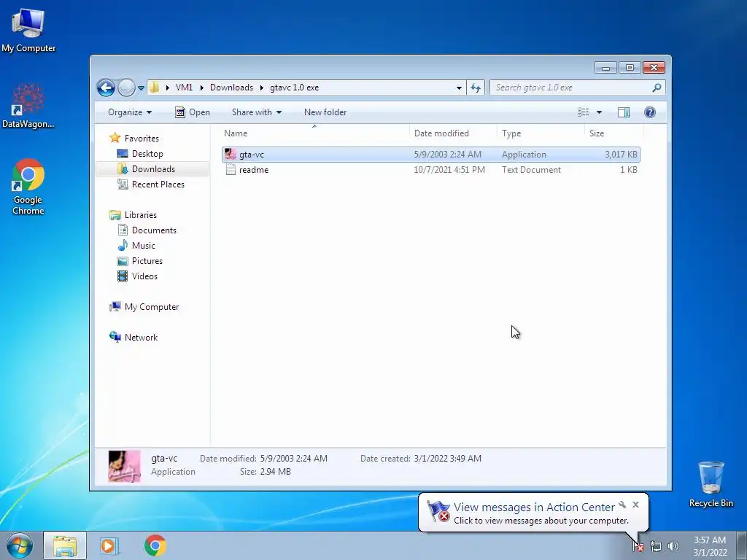Open the Windows Start menu orb
This screenshot has height=560, width=747.
(19, 545)
